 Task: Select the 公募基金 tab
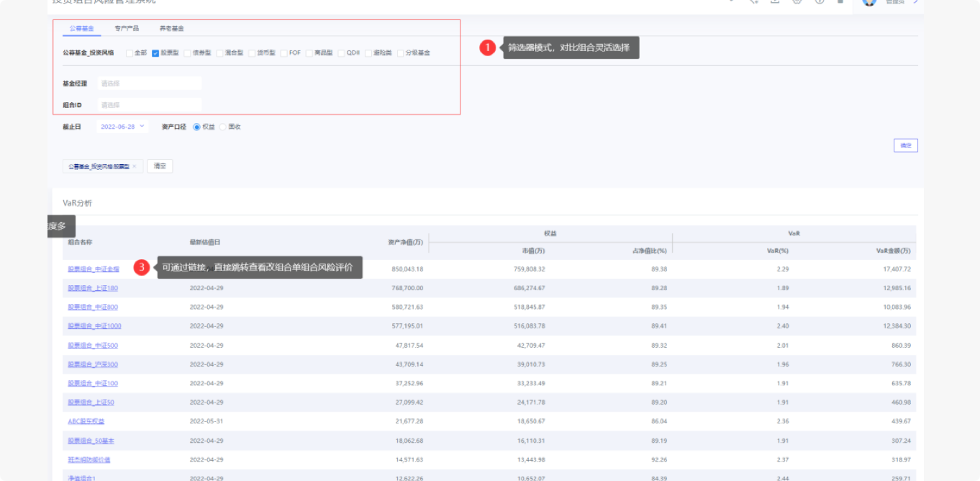click(x=81, y=29)
